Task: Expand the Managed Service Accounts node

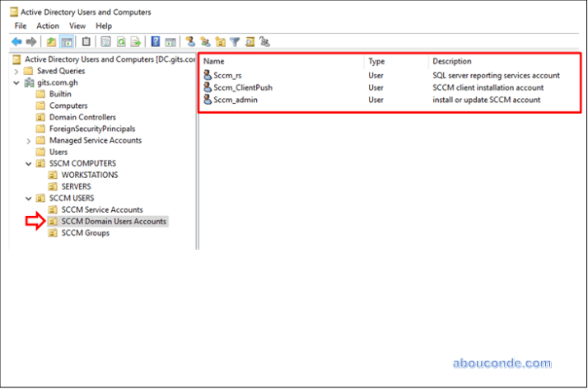Action: click(30, 140)
